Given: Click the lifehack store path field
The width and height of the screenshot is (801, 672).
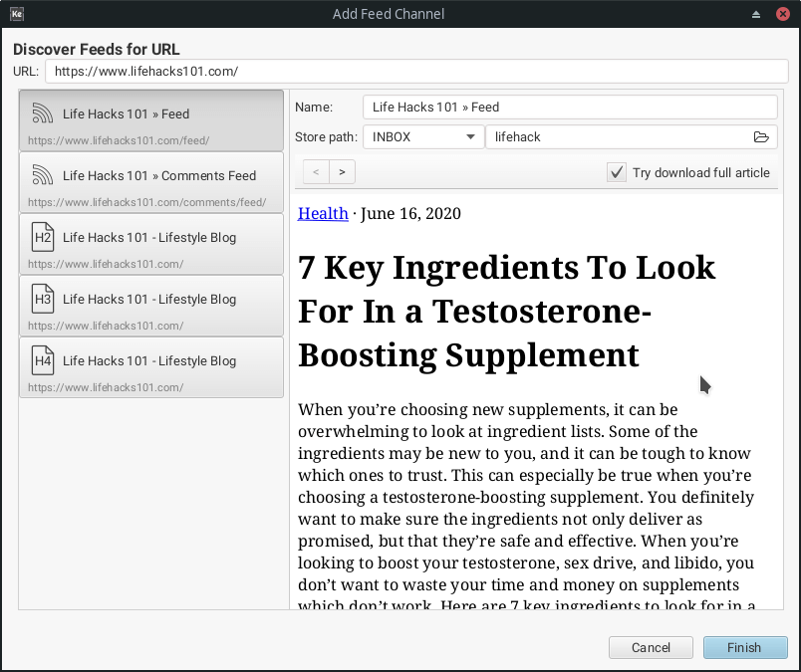Looking at the screenshot, I should [x=618, y=137].
